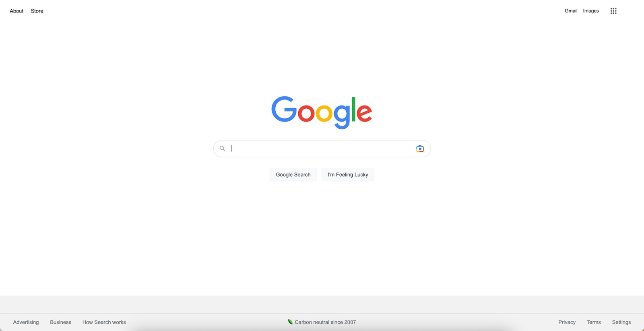644x331 pixels.
Task: Click the colorful Google logo
Action: 322,112
